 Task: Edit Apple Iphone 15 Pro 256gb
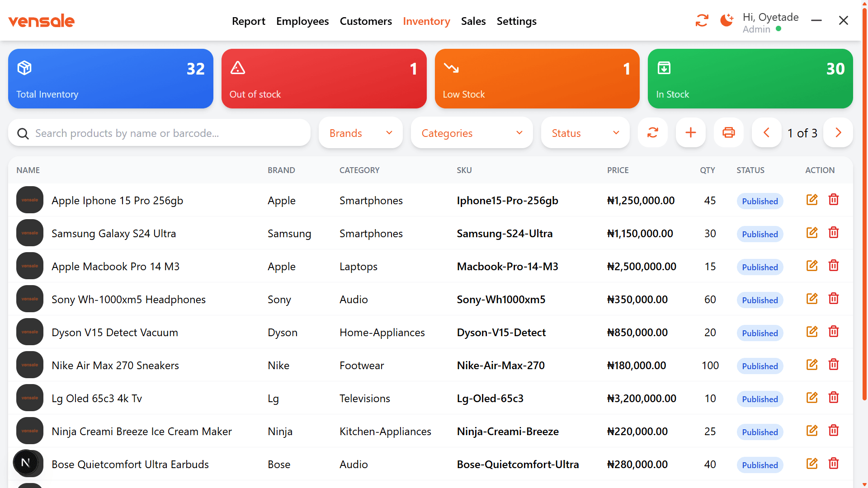click(812, 200)
